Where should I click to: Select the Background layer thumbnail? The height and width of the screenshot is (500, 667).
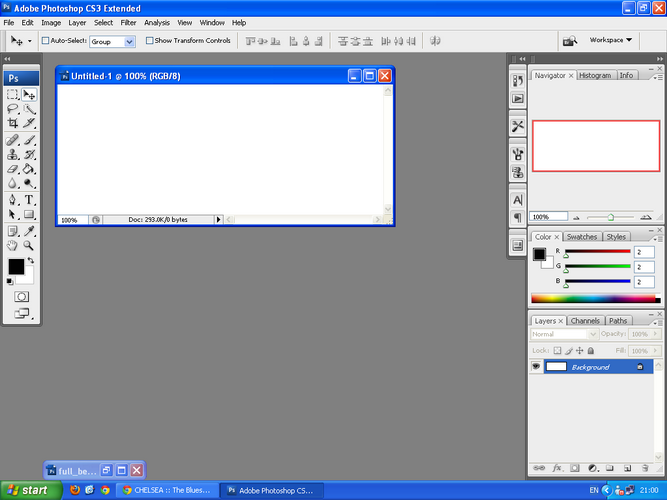click(556, 366)
